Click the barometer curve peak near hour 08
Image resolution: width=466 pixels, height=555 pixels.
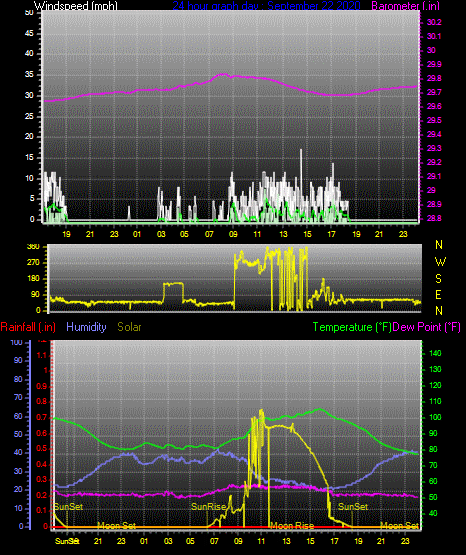coord(223,74)
